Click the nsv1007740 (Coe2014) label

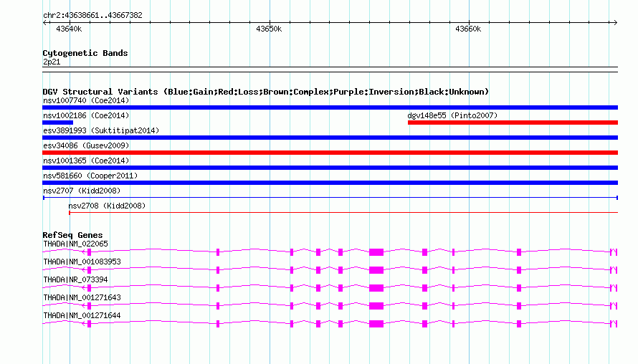pyautogui.click(x=86, y=100)
